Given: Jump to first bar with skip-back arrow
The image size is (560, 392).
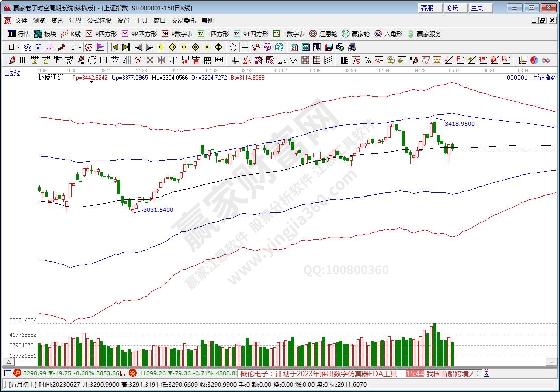Looking at the screenshot, I should [x=114, y=47].
